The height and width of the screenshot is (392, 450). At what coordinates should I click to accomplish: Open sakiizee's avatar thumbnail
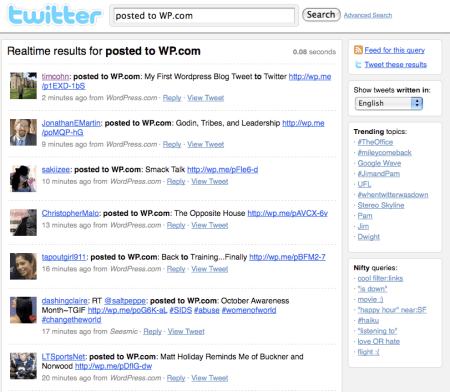(x=23, y=179)
